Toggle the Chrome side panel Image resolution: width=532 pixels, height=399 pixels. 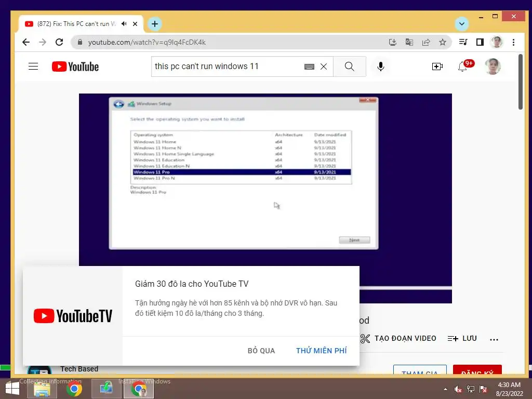tap(480, 42)
